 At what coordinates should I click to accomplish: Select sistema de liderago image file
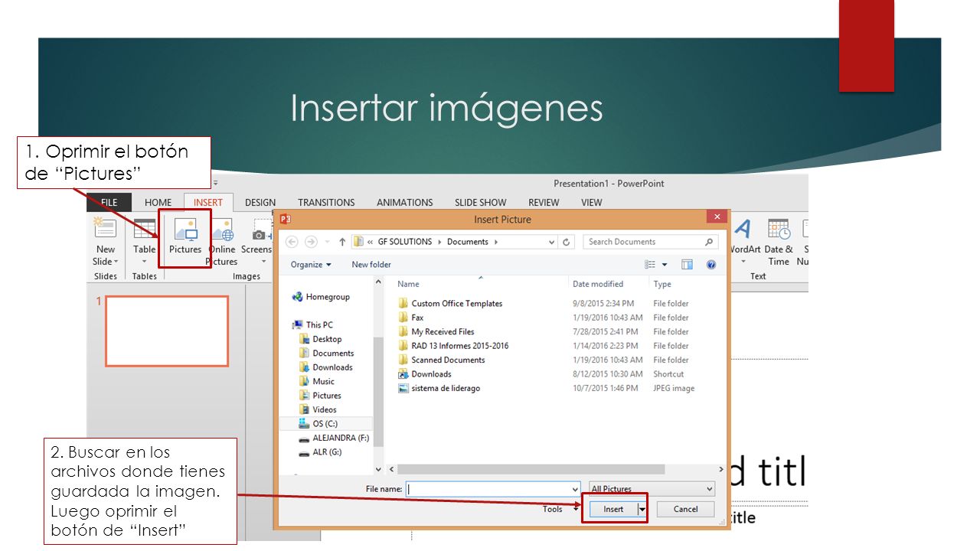(446, 389)
